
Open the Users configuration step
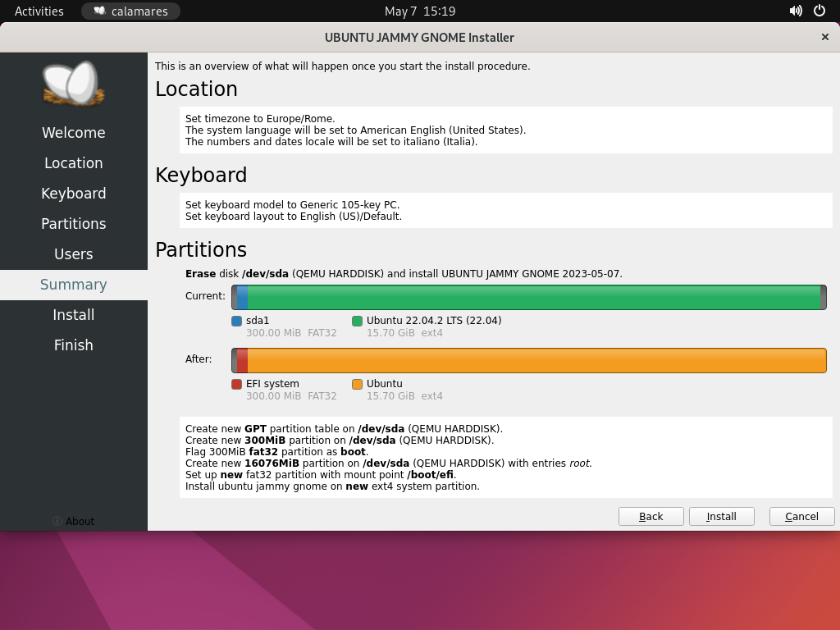tap(73, 253)
